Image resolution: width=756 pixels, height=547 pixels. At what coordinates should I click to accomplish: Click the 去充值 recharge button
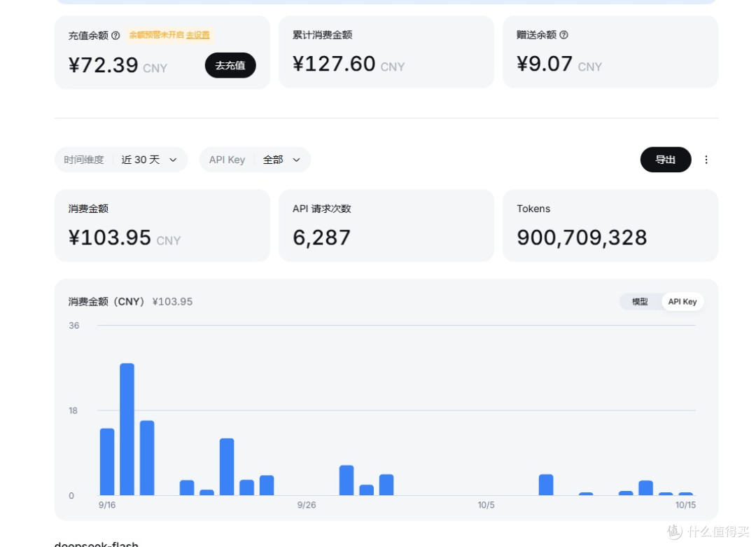pyautogui.click(x=230, y=65)
